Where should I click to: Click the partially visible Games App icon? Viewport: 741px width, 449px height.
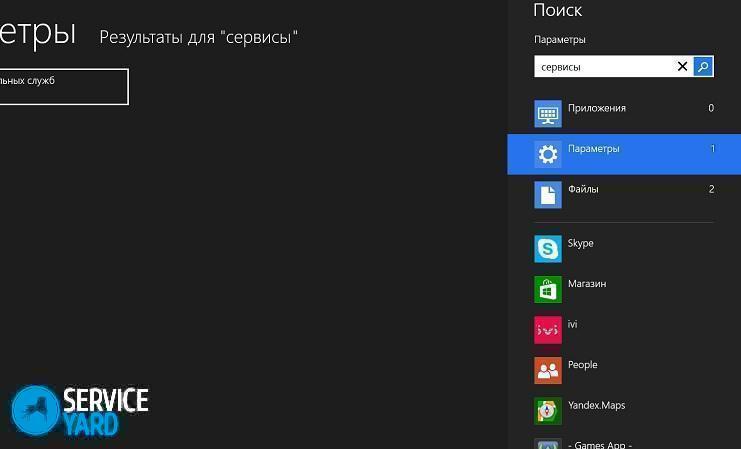click(548, 443)
